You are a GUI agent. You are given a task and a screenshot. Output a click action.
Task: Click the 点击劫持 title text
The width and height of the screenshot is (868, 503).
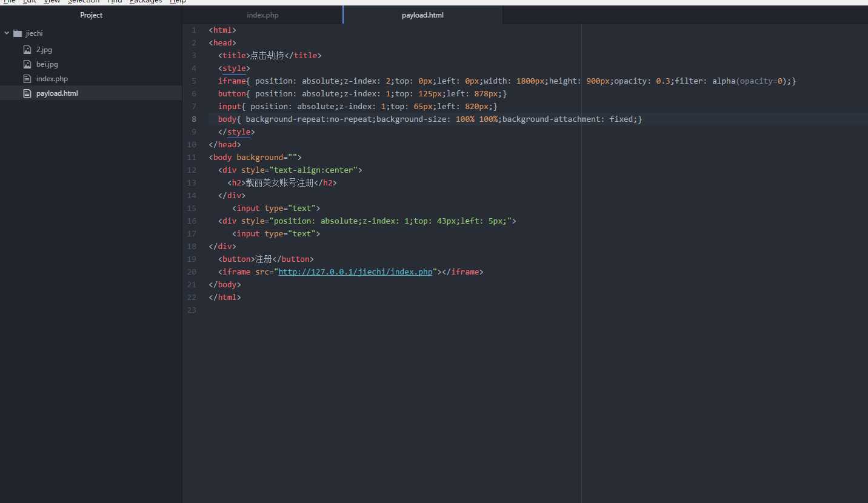267,56
